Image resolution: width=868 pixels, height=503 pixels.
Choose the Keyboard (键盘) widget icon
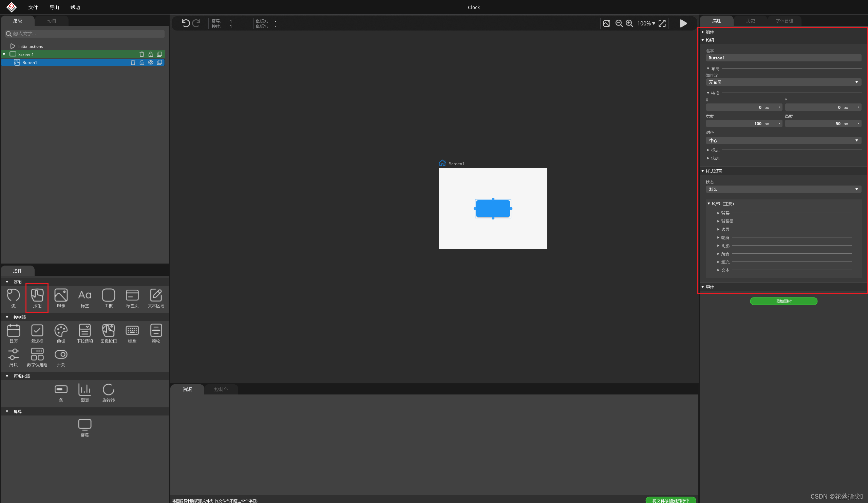point(132,331)
